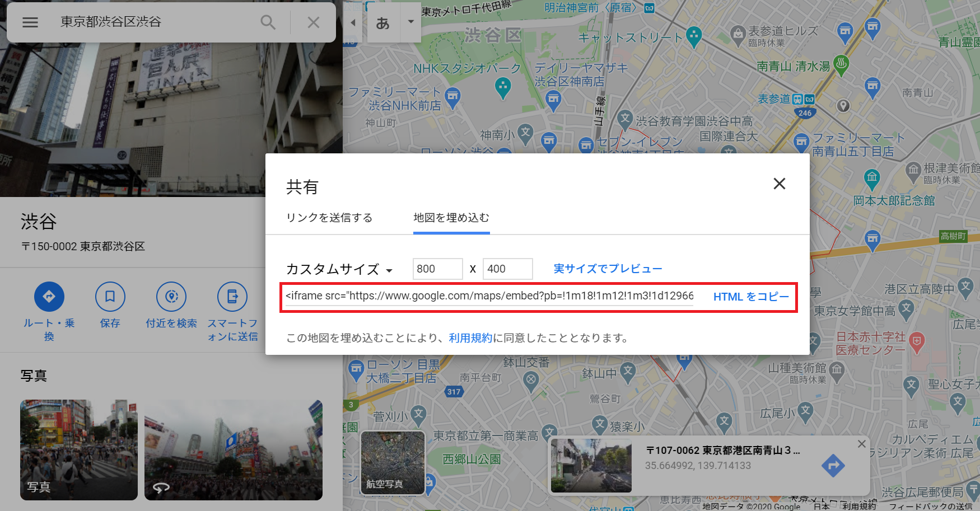The image size is (980, 511).
Task: Click the ファミリーマート 渋谷NHK前店 pin
Action: tap(452, 96)
